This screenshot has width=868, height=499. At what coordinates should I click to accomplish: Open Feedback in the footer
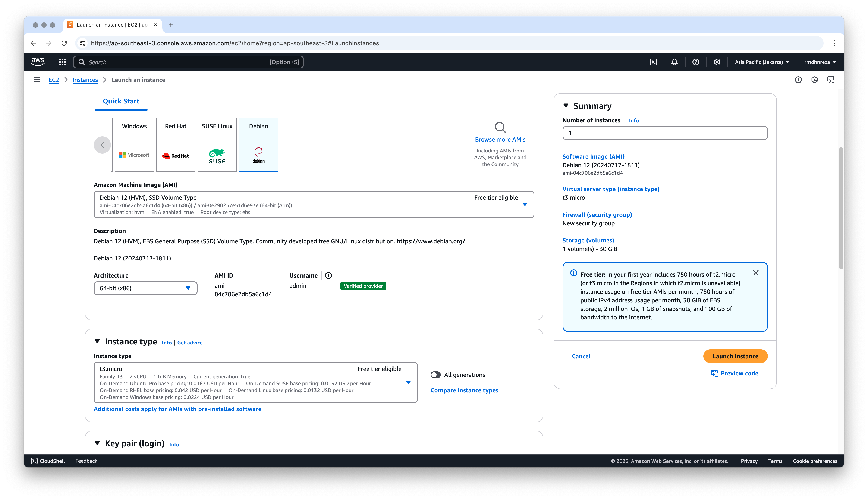click(86, 461)
